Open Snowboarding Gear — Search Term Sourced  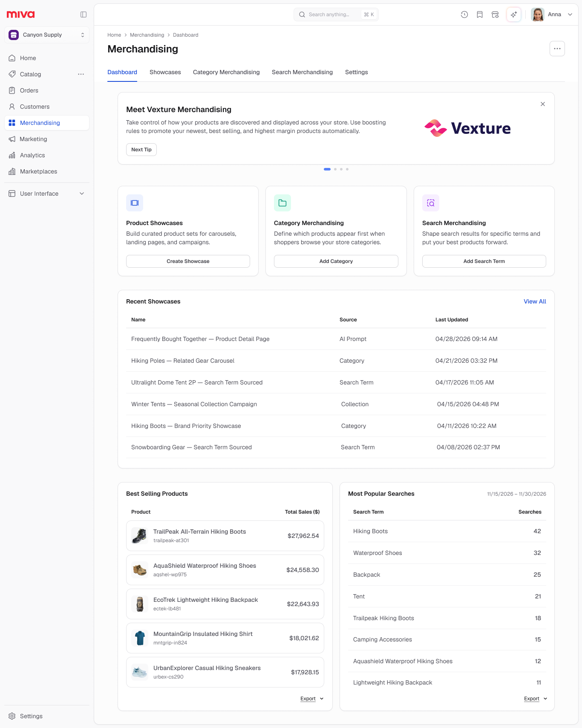point(336,447)
